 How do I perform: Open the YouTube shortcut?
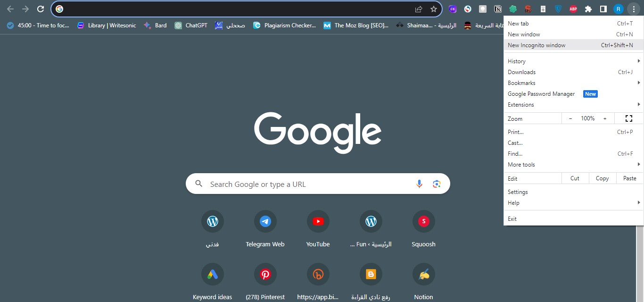(x=318, y=229)
